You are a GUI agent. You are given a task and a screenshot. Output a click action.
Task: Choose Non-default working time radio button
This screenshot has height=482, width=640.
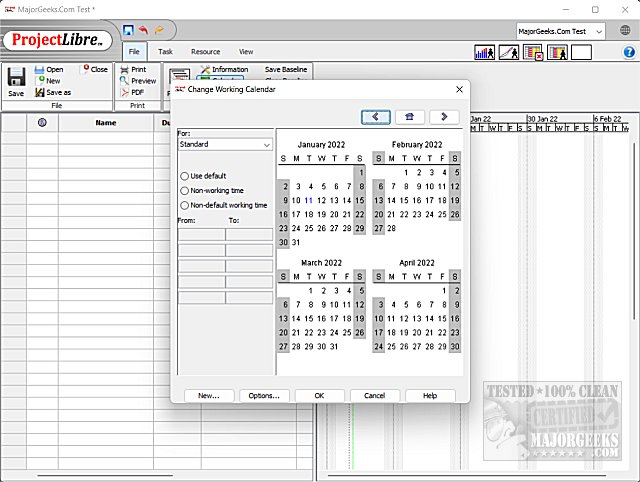[x=184, y=205]
